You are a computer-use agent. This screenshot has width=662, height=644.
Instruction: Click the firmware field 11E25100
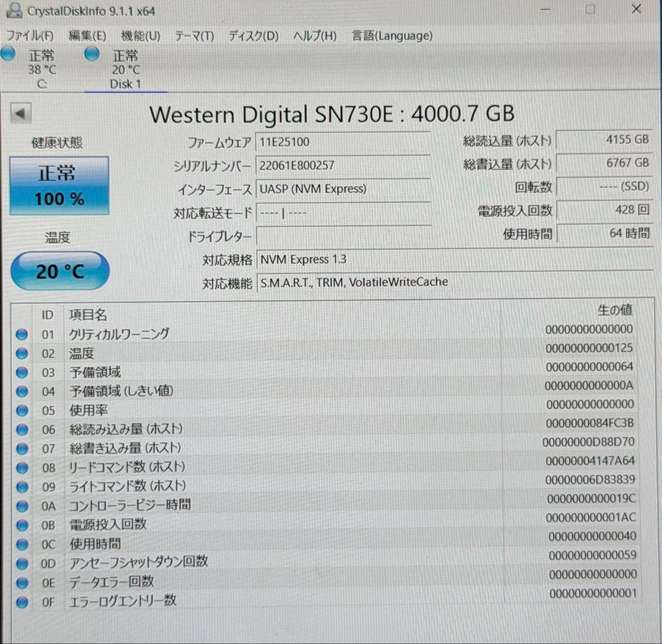click(x=343, y=142)
